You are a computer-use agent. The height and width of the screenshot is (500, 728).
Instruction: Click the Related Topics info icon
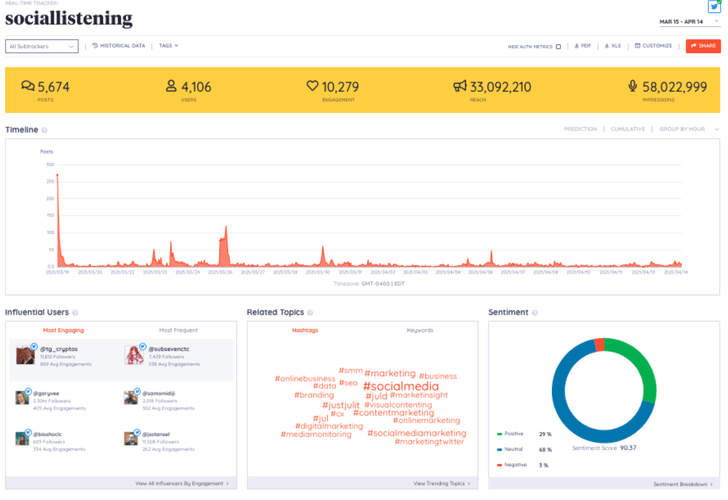[309, 313]
